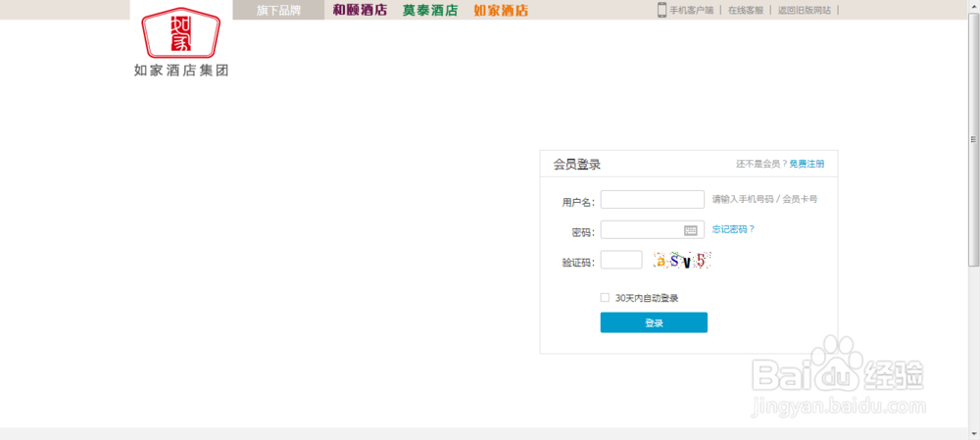
Task: Click 忘记密码？ link
Action: click(x=733, y=229)
